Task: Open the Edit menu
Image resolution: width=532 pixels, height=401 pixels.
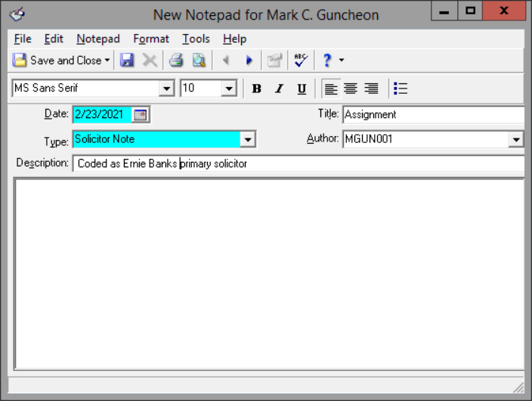Action: [54, 39]
